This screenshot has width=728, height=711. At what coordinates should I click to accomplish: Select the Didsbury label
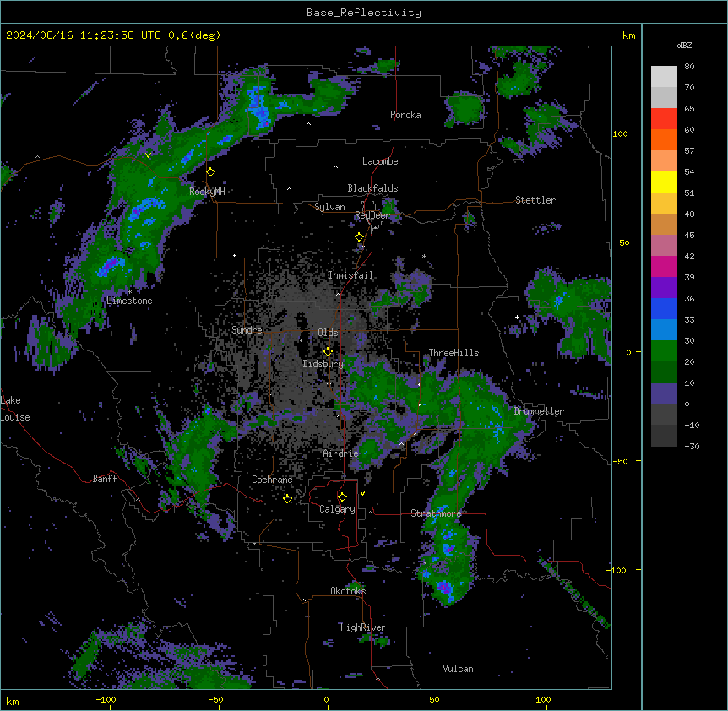323,364
